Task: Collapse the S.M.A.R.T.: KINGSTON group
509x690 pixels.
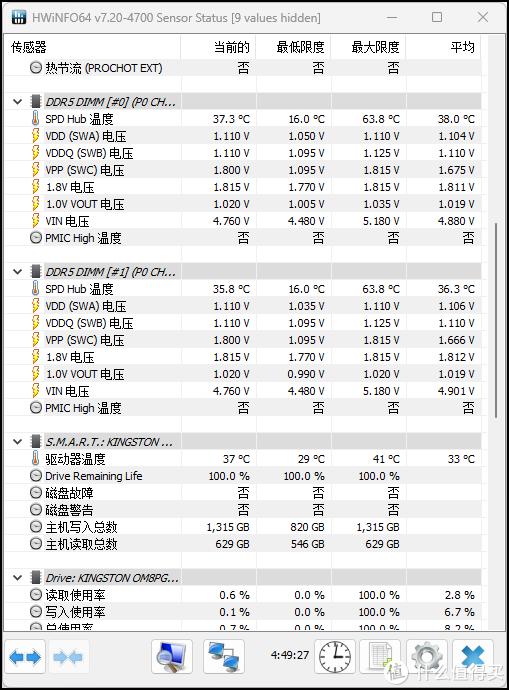Action: [x=18, y=442]
